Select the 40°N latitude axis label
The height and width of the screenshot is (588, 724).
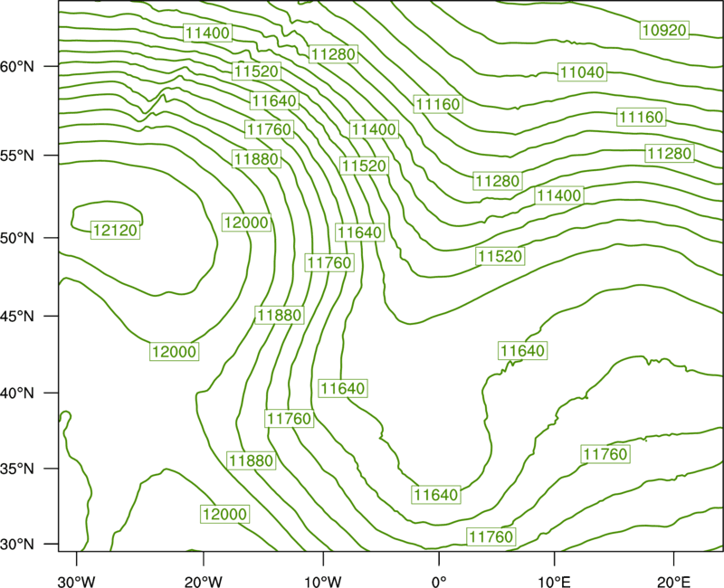tap(17, 394)
